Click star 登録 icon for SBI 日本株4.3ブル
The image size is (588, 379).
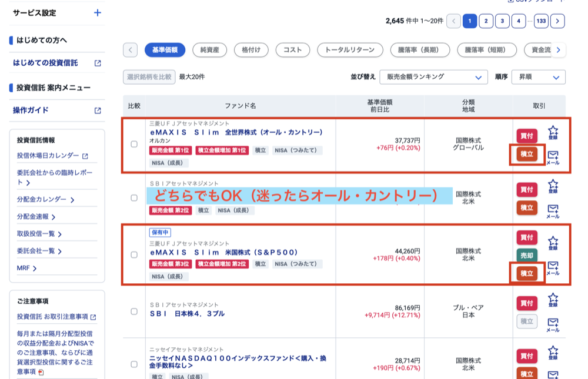click(553, 300)
